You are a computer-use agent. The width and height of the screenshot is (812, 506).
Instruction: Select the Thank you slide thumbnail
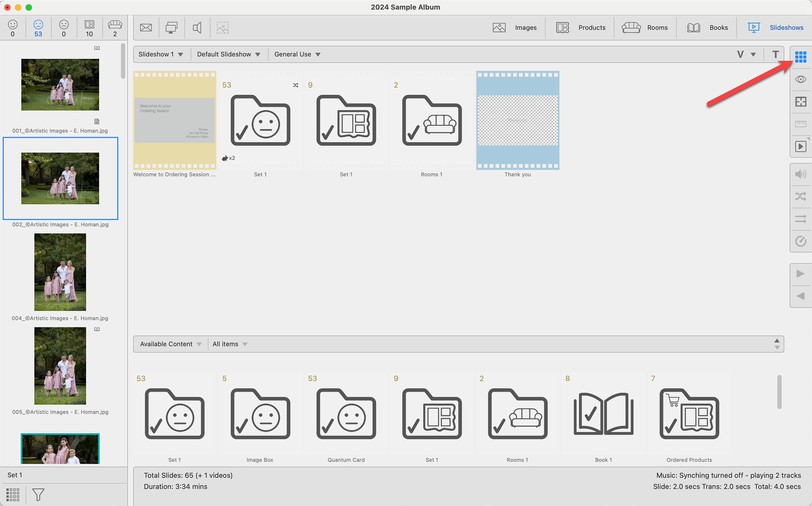tap(517, 120)
